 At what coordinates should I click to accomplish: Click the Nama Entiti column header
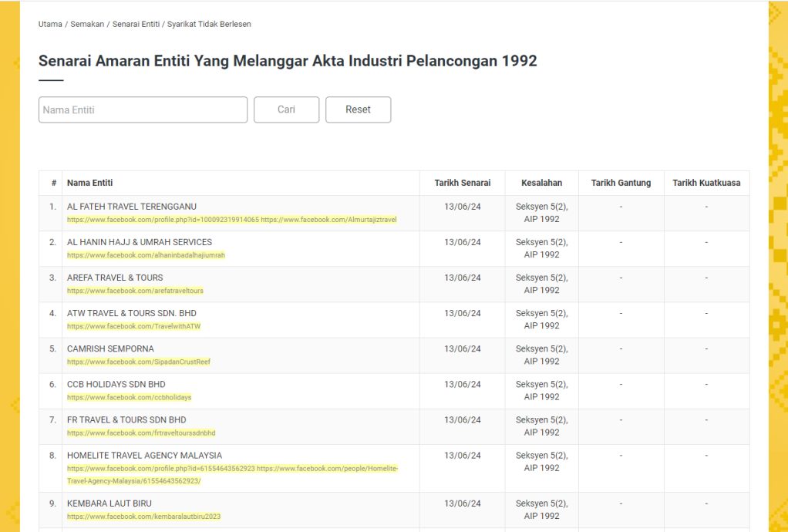90,183
